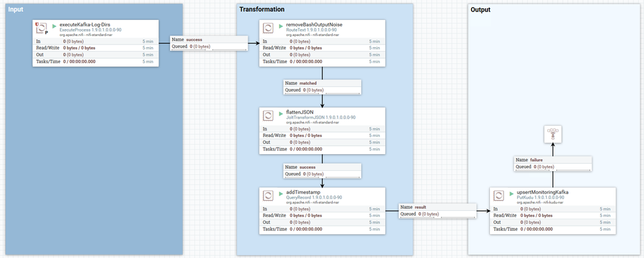The width and height of the screenshot is (644, 258).
Task: Click the upsertMonitoringKafka processor icon
Action: [x=499, y=195]
